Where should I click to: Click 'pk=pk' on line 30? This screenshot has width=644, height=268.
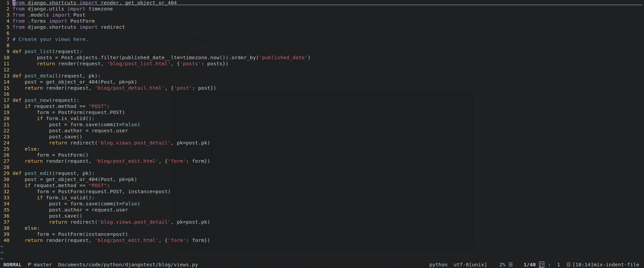point(126,179)
